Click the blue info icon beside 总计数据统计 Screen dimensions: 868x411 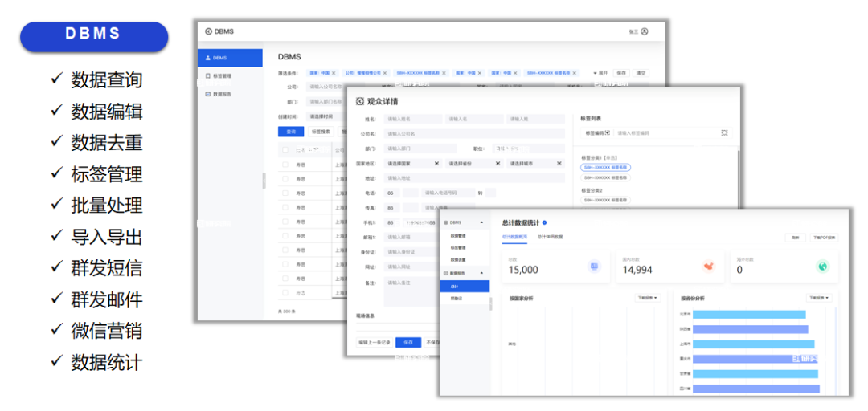click(x=545, y=222)
